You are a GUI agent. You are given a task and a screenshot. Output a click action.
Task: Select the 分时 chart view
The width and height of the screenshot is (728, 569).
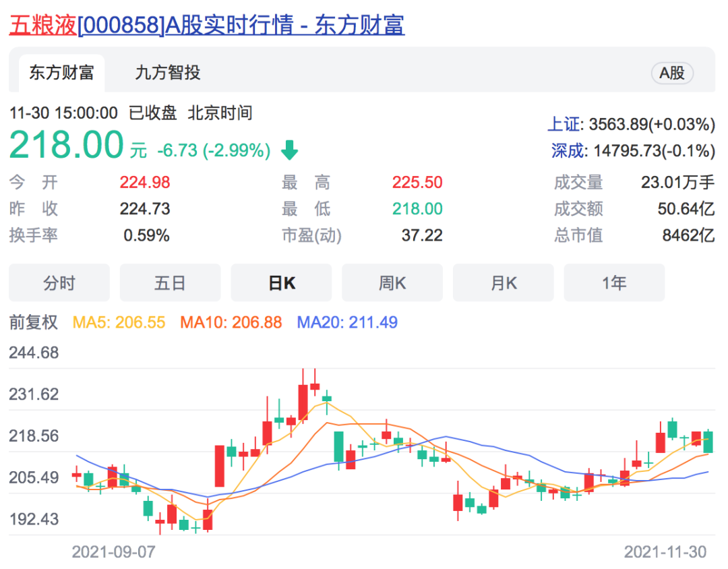[59, 283]
